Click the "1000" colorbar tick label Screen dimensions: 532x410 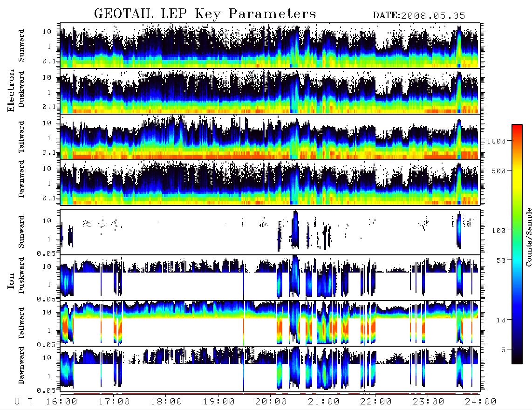click(496, 141)
